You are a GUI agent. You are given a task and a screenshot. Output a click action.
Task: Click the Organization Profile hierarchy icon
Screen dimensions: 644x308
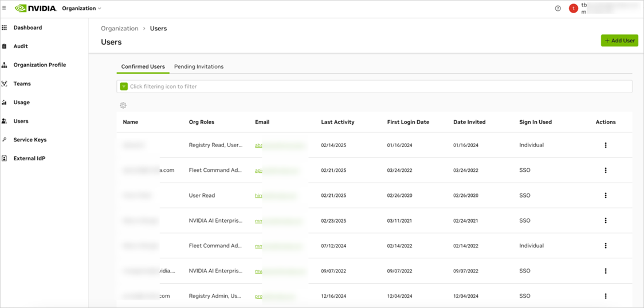point(5,65)
